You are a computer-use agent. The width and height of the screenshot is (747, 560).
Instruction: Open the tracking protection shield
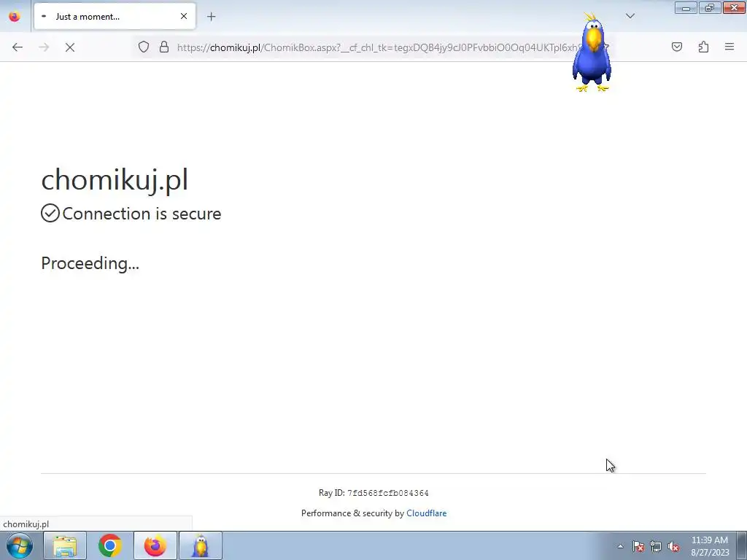(x=144, y=47)
